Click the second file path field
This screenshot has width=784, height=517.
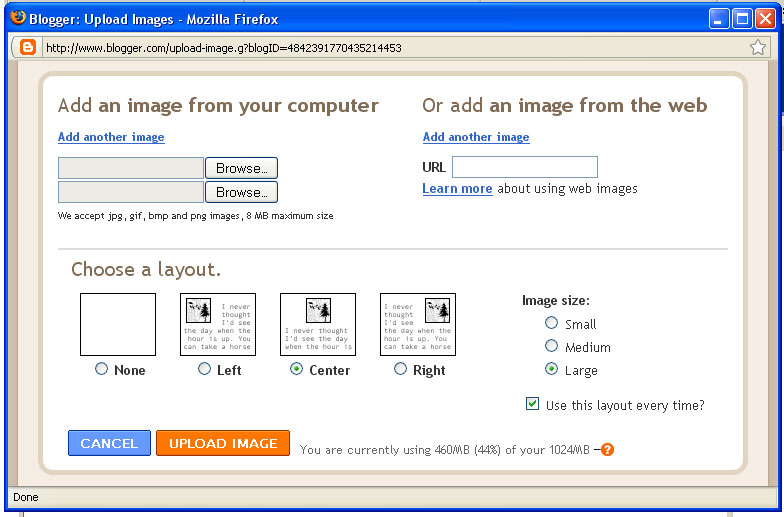(131, 192)
